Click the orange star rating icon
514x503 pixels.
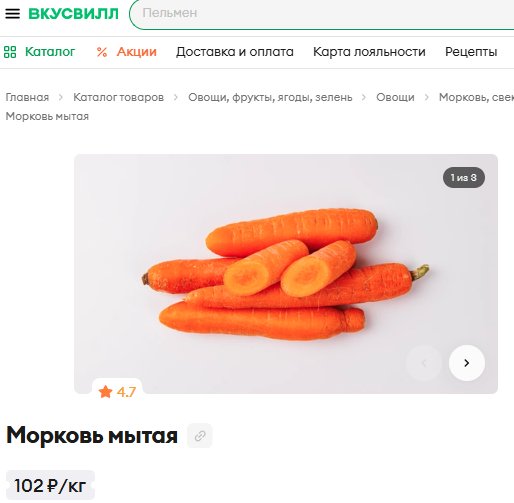(x=105, y=392)
